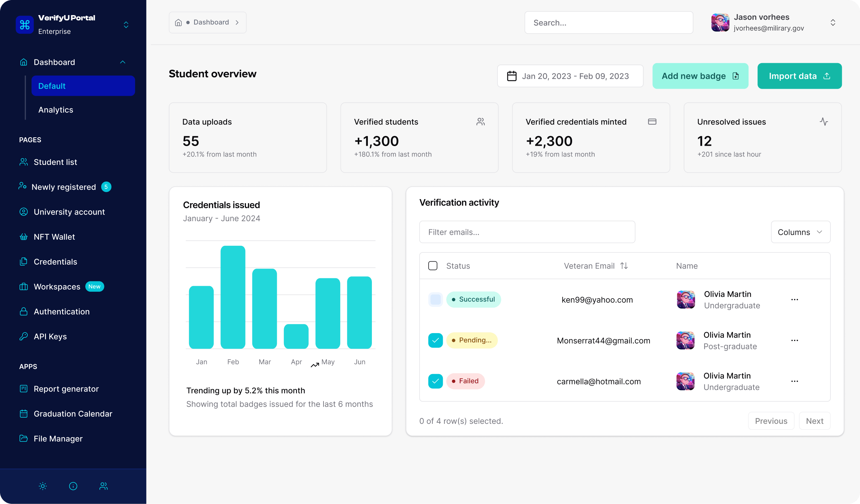
Task: Click the Import data button
Action: tap(799, 76)
